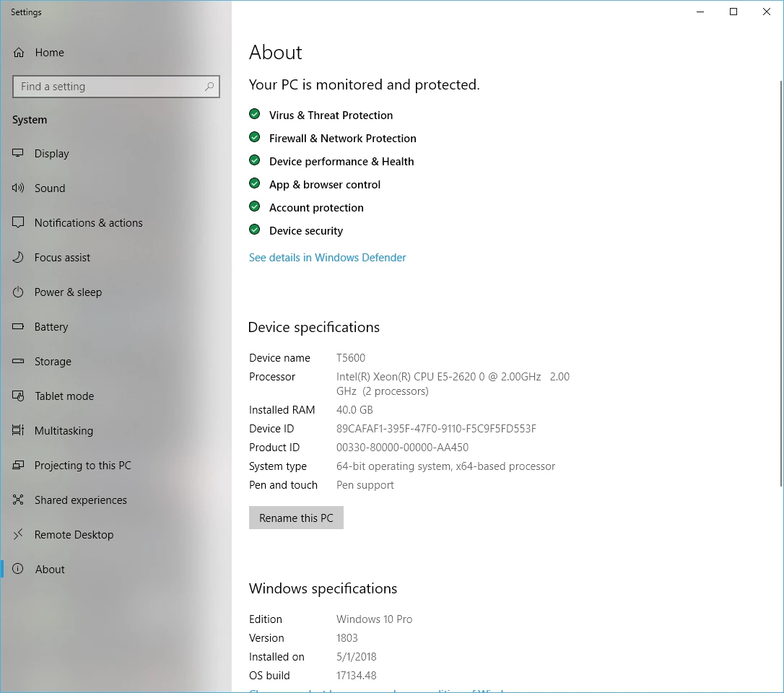Click the Multitasking icon

tap(18, 430)
